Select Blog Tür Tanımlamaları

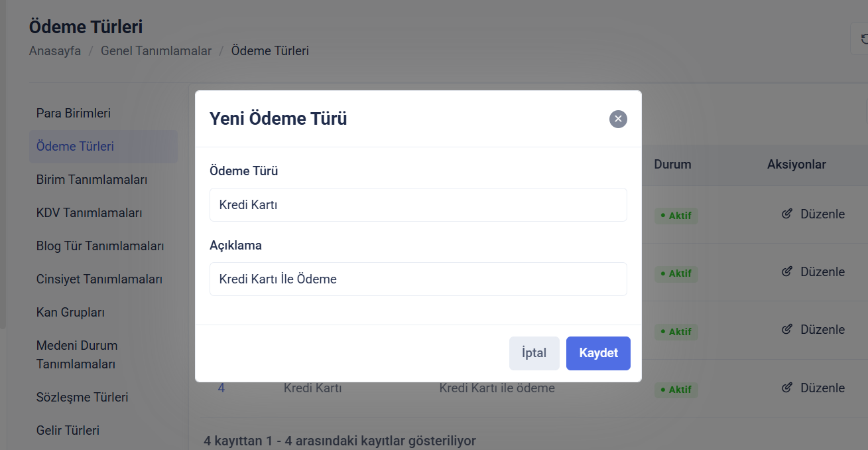pyautogui.click(x=100, y=246)
